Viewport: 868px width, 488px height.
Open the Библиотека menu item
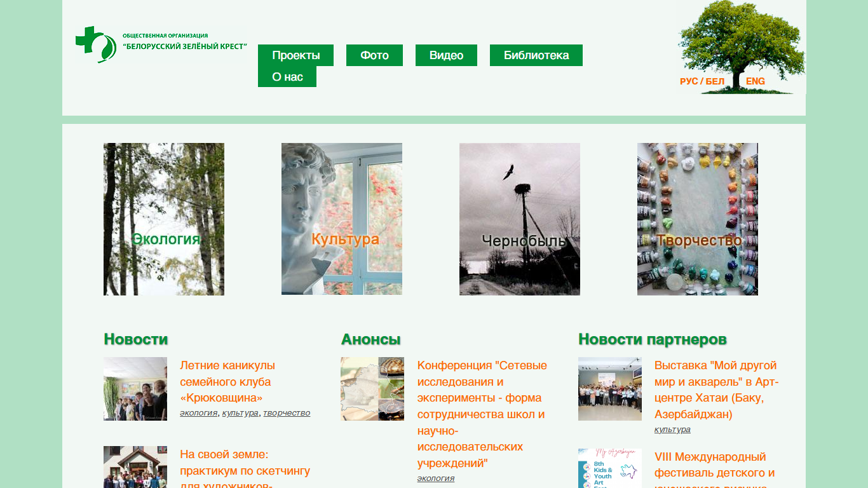[536, 55]
